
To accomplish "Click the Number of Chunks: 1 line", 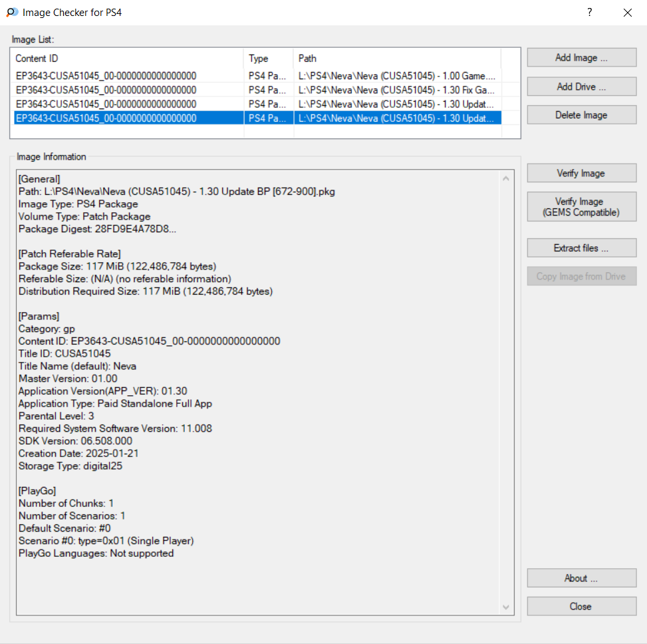I will [x=66, y=503].
